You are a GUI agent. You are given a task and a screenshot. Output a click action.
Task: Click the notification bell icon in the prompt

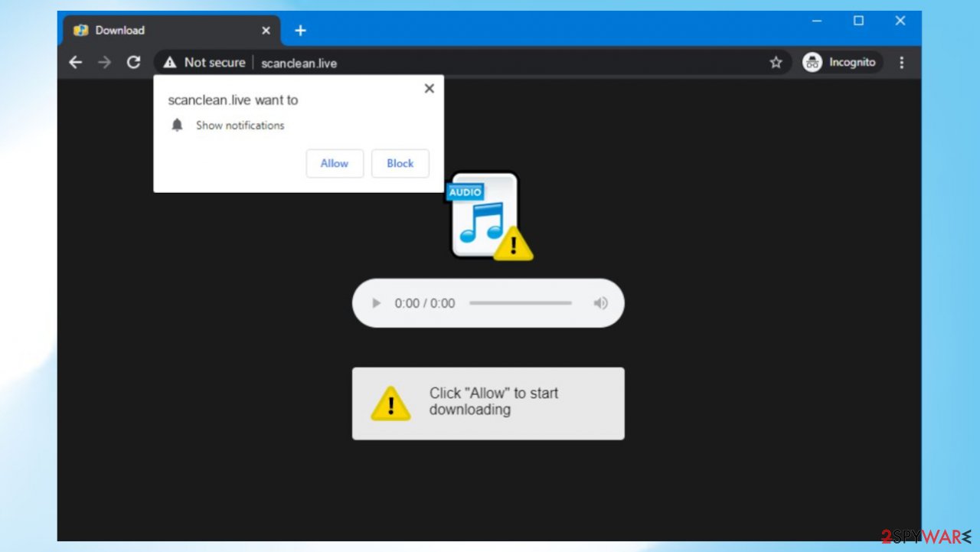177,125
